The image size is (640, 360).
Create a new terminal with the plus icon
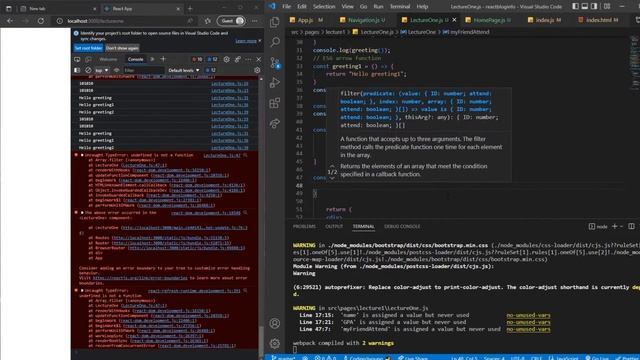point(614,226)
